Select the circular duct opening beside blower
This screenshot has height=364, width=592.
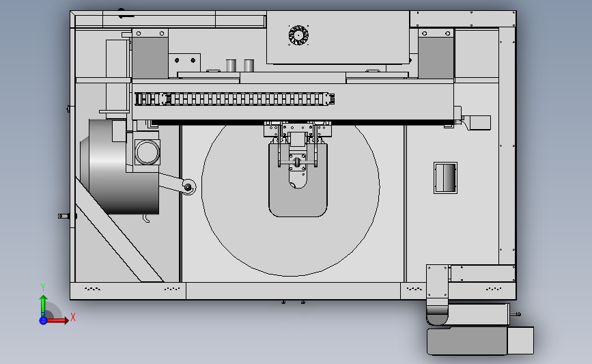click(x=147, y=152)
